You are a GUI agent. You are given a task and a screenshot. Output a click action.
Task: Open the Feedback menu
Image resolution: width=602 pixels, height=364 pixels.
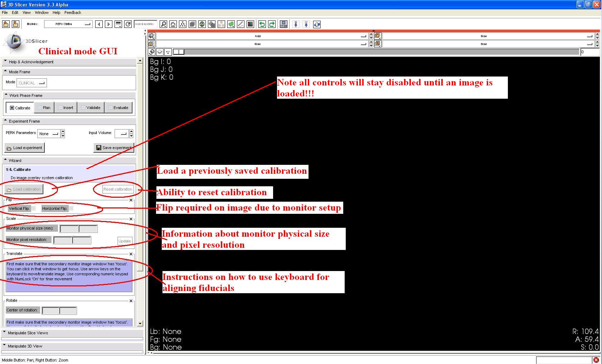[x=73, y=13]
